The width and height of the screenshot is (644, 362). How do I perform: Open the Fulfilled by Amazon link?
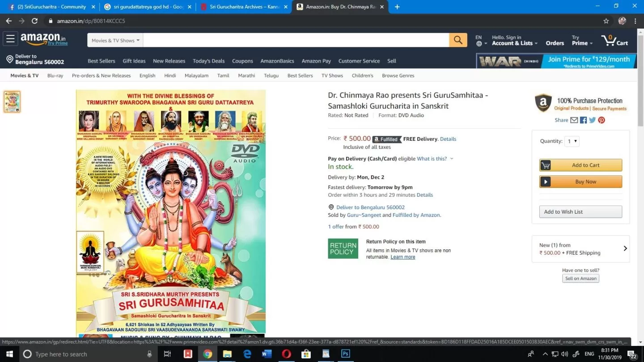point(416,215)
